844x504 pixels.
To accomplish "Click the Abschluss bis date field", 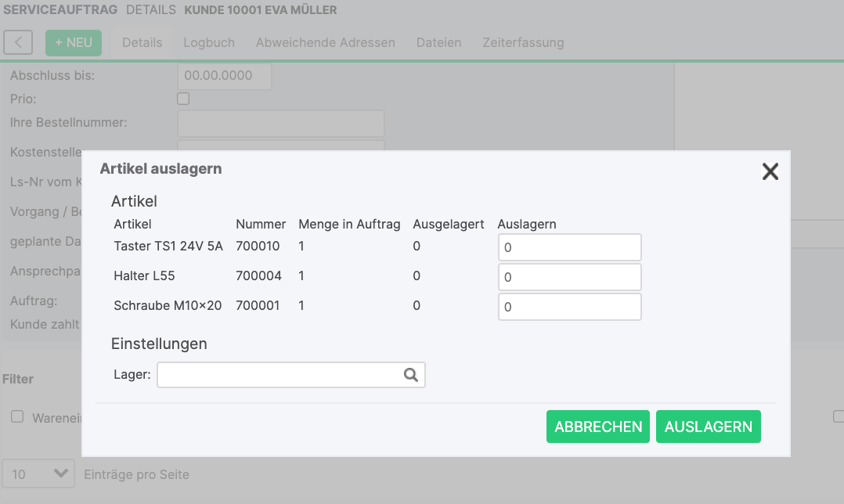I will click(225, 76).
